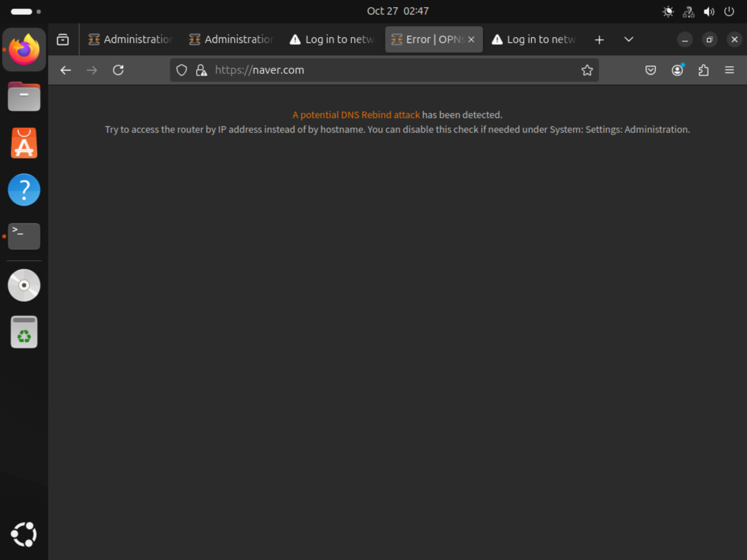Screen dimensions: 747x560
Task: Switch to the first Log in to network tab
Action: click(332, 39)
